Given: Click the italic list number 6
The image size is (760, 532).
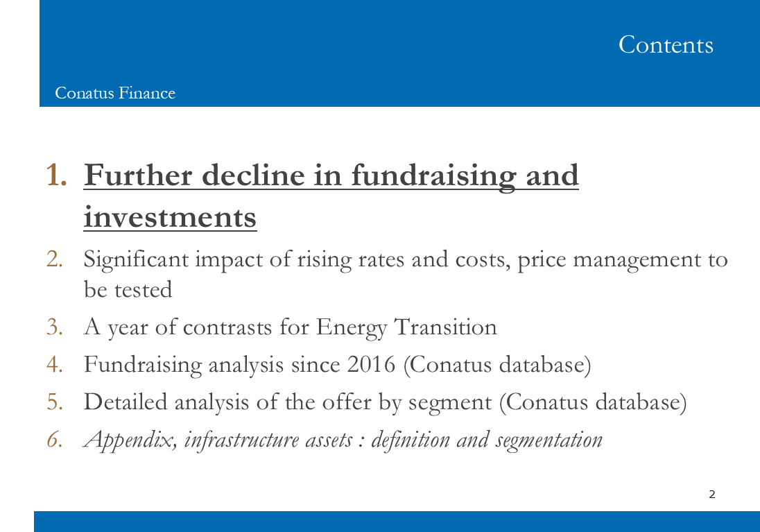Looking at the screenshot, I should (x=55, y=440).
